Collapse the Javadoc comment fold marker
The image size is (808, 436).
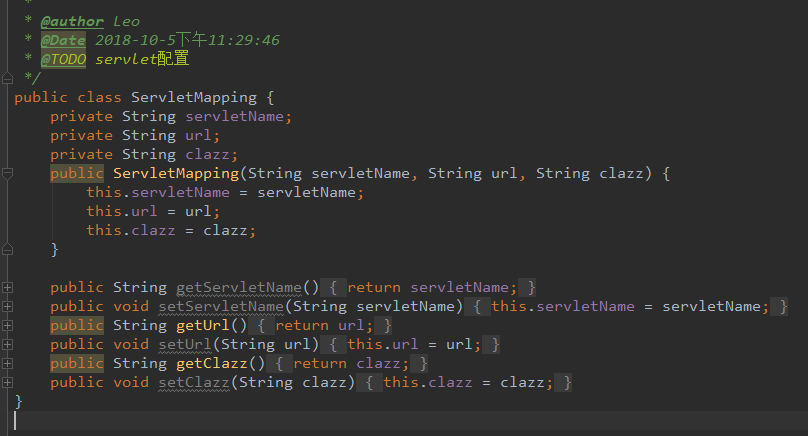pyautogui.click(x=7, y=78)
